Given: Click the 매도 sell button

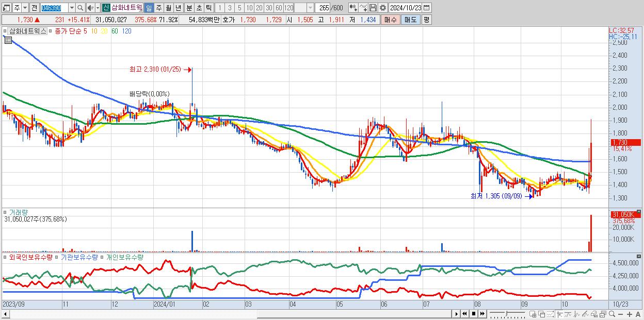Looking at the screenshot, I should point(410,20).
